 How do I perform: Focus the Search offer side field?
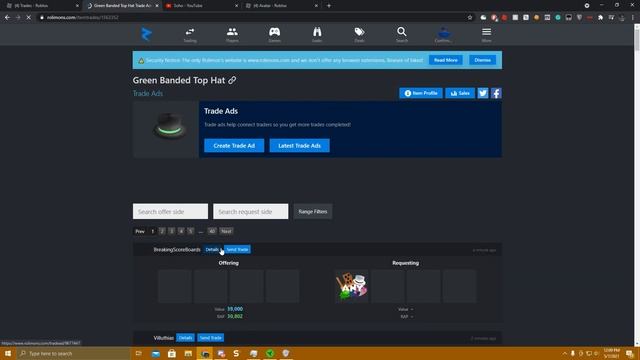click(170, 211)
